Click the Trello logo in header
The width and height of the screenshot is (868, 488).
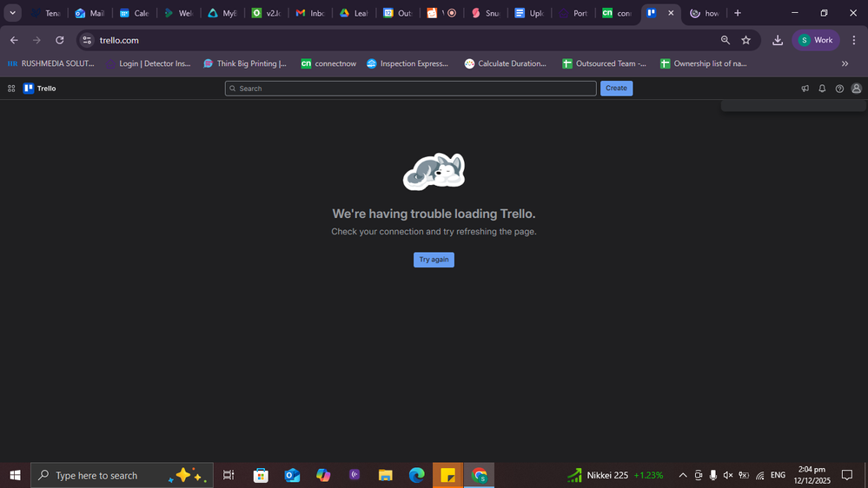click(x=39, y=89)
